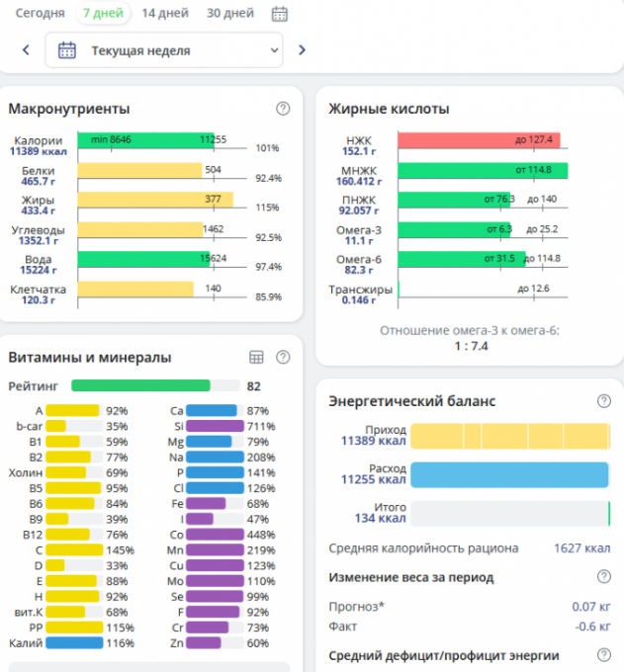This screenshot has width=624, height=672.
Task: Open help for Средний дефицит/профицит энергии
Action: (603, 655)
